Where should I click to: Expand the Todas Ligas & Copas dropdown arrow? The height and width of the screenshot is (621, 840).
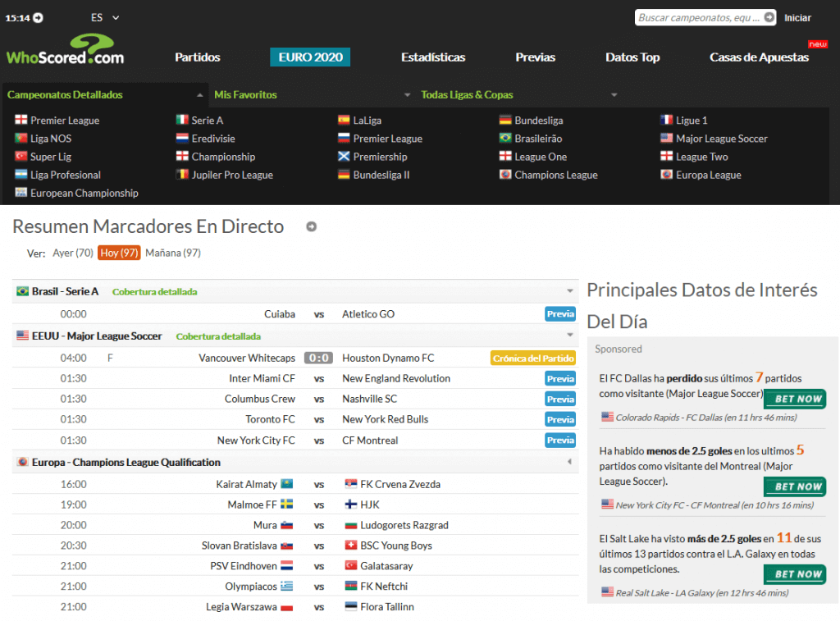(x=614, y=95)
